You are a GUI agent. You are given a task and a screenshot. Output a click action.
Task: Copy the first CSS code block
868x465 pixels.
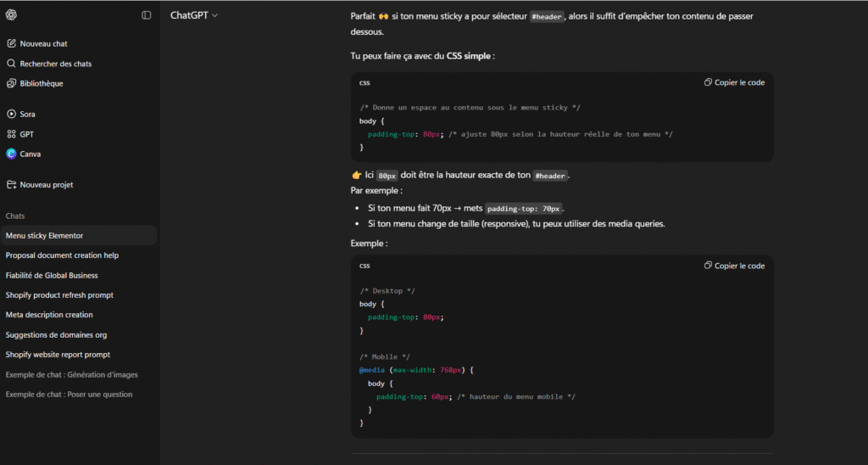coord(734,82)
